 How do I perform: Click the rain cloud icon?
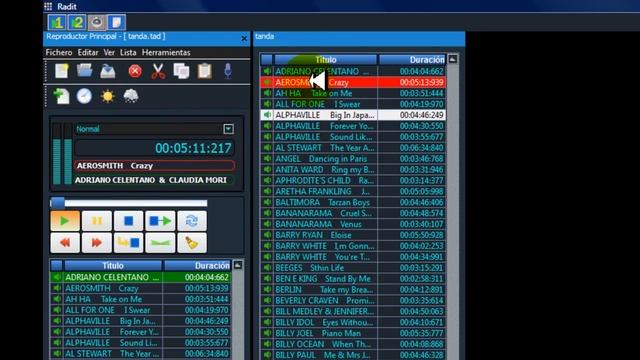coord(131,96)
